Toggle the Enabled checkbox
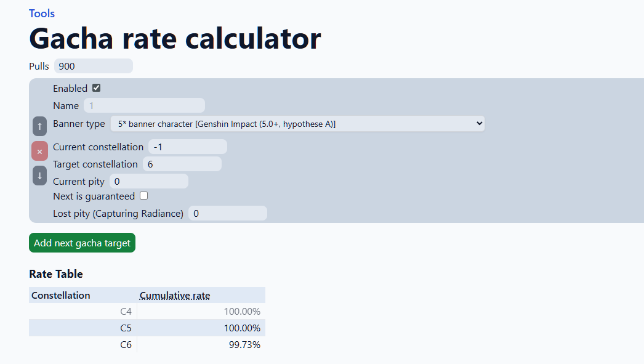This screenshot has width=644, height=364. click(96, 88)
